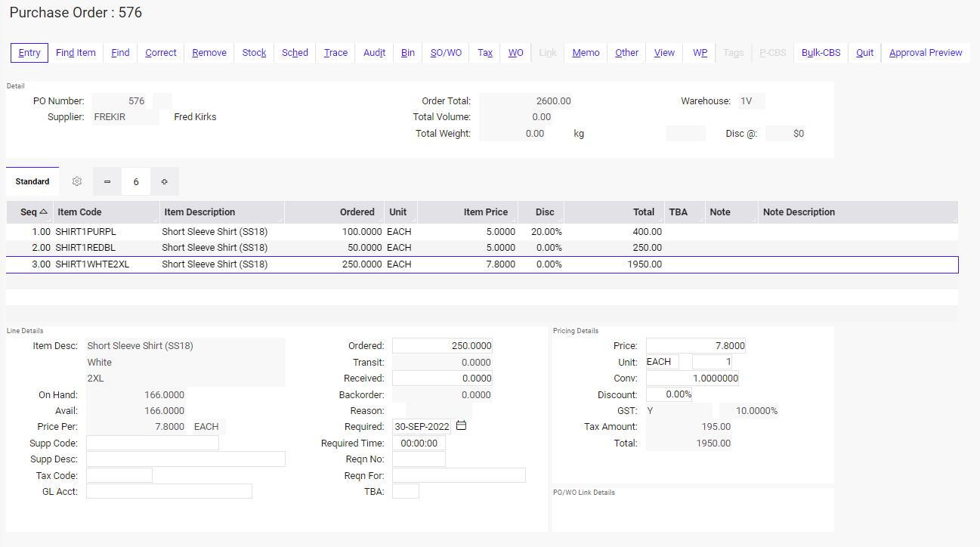Viewport: 980px width, 547px height.
Task: Click the Approval Preview button
Action: point(926,52)
